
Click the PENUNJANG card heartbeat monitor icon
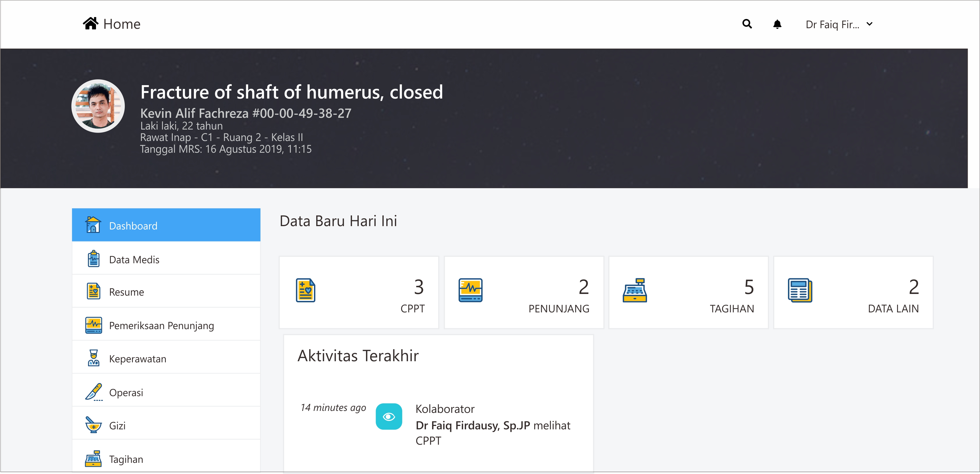[x=471, y=291]
